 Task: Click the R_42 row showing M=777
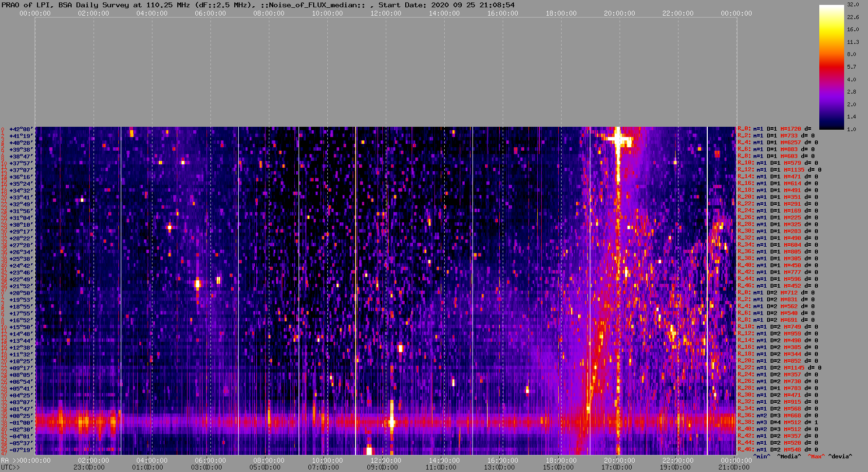778,273
